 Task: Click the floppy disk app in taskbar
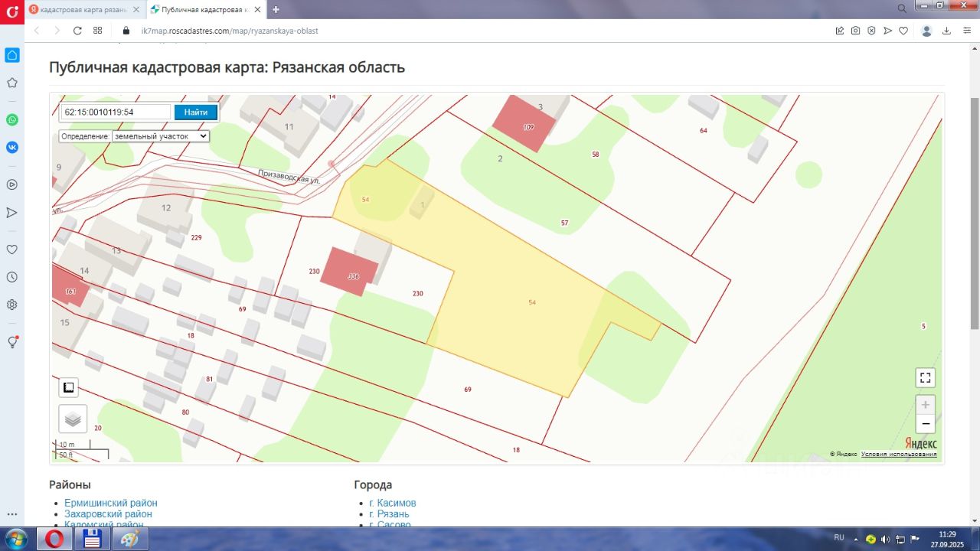[92, 539]
